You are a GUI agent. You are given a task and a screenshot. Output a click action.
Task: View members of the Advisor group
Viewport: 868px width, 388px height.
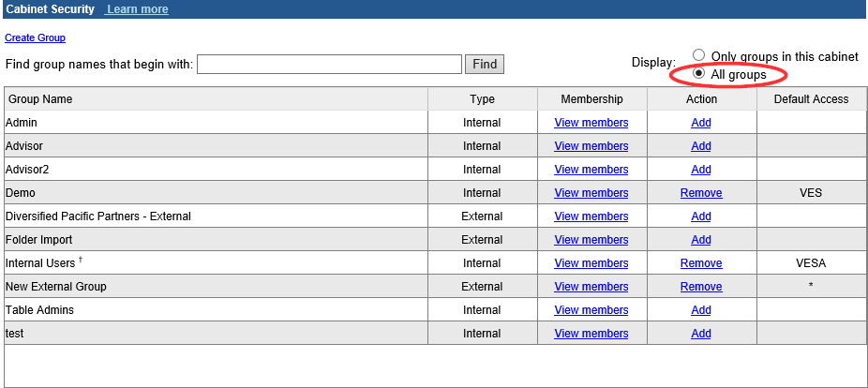591,146
